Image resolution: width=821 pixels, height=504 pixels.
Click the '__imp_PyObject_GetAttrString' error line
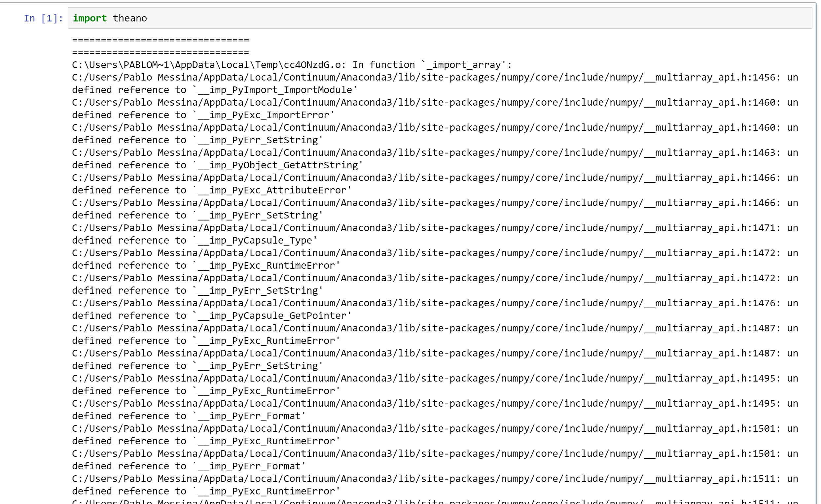pos(217,165)
